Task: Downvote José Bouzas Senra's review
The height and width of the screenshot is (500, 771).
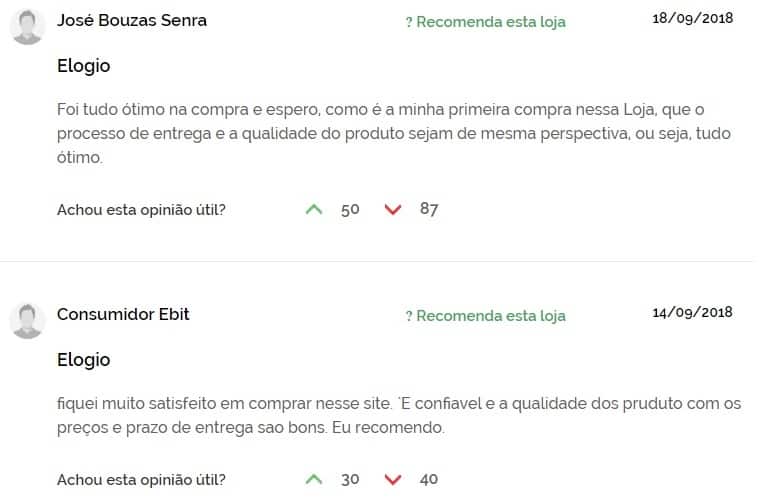Action: click(x=392, y=209)
